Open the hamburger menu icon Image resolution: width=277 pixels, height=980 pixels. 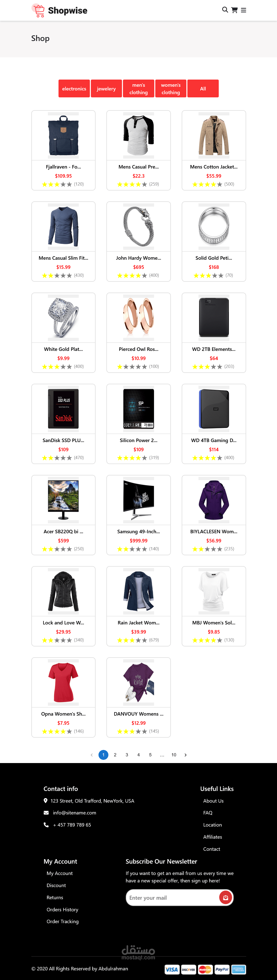click(244, 10)
